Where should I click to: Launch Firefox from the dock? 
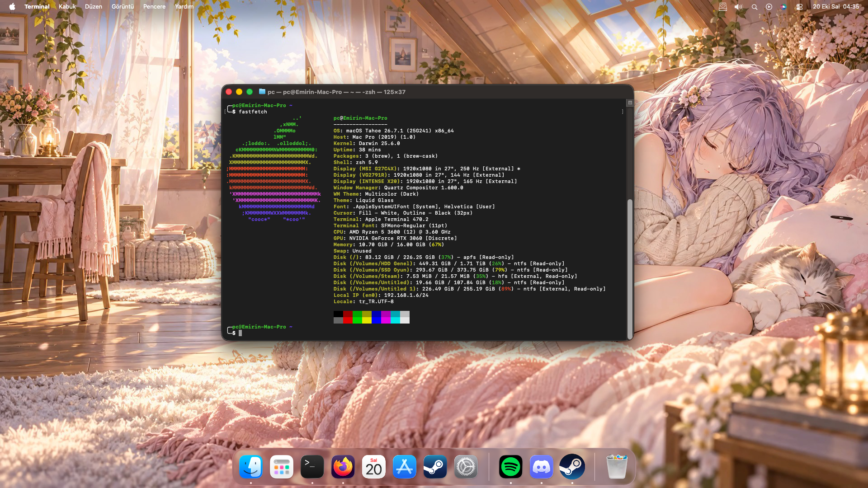click(x=343, y=467)
